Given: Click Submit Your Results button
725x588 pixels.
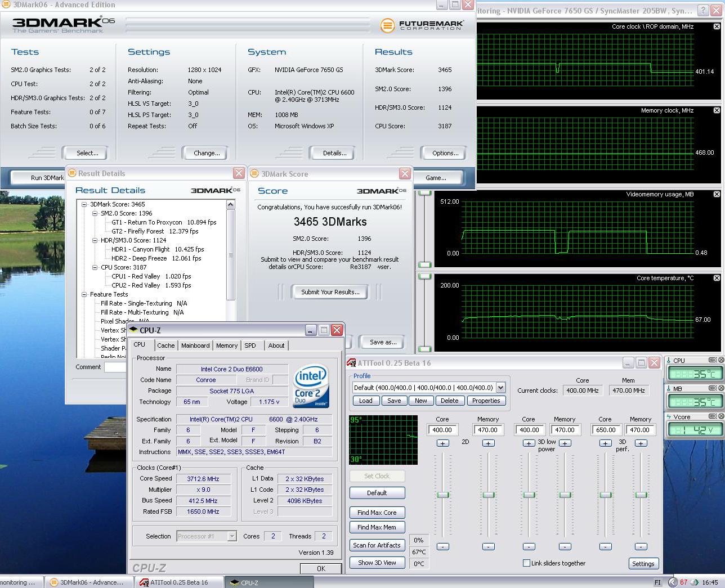Looking at the screenshot, I should 330,292.
